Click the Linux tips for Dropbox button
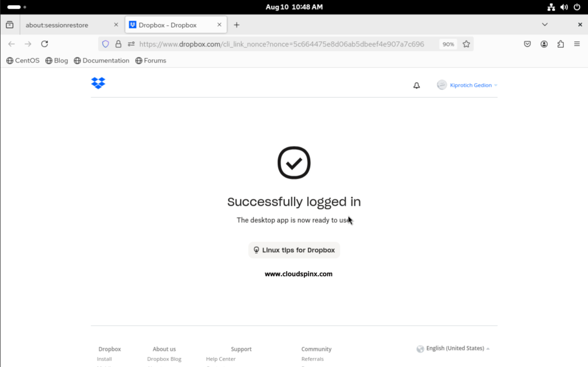The image size is (588, 367). pos(293,250)
